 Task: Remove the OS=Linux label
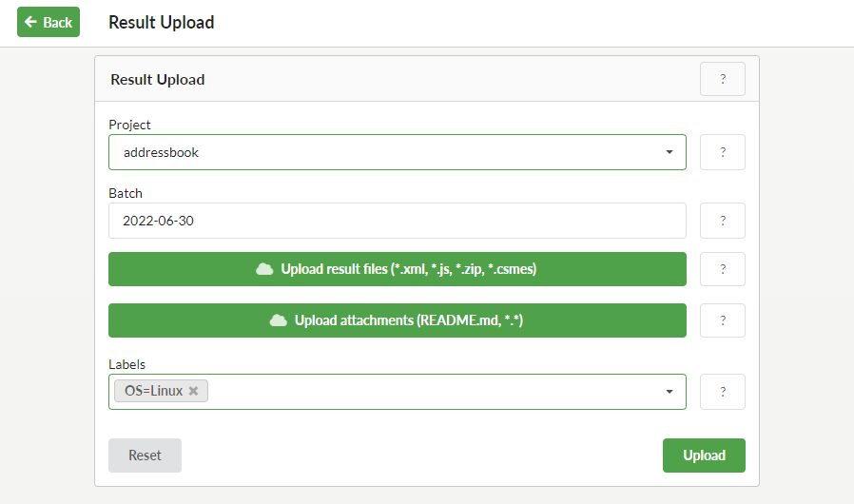pos(193,391)
